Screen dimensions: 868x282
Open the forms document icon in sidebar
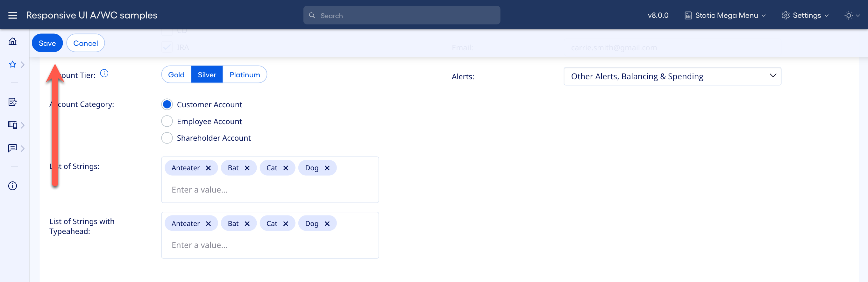[12, 102]
